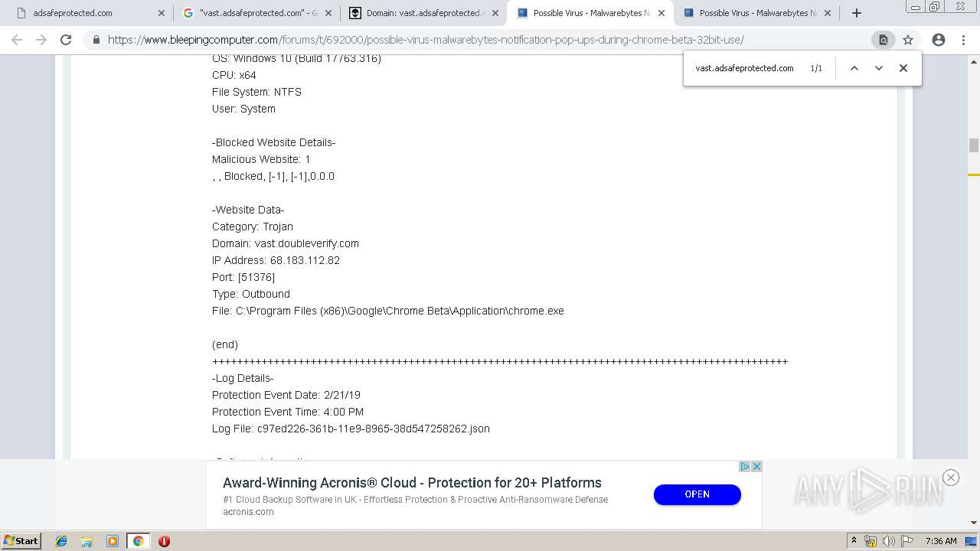Reload the current page

coord(66,40)
